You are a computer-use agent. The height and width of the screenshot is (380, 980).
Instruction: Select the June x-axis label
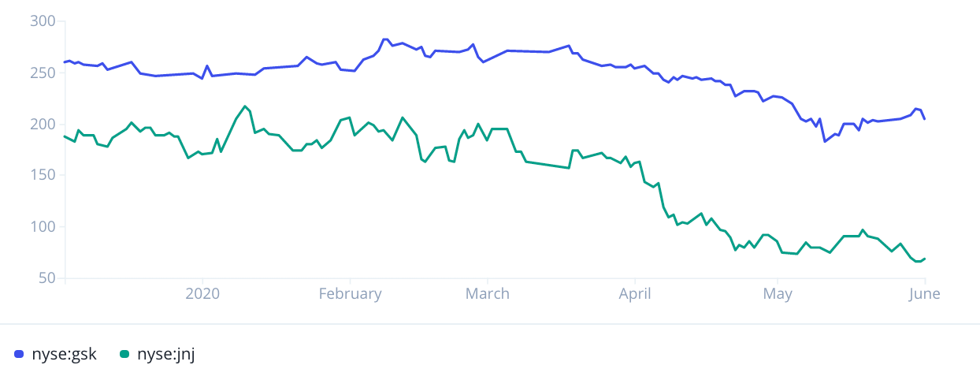click(924, 294)
